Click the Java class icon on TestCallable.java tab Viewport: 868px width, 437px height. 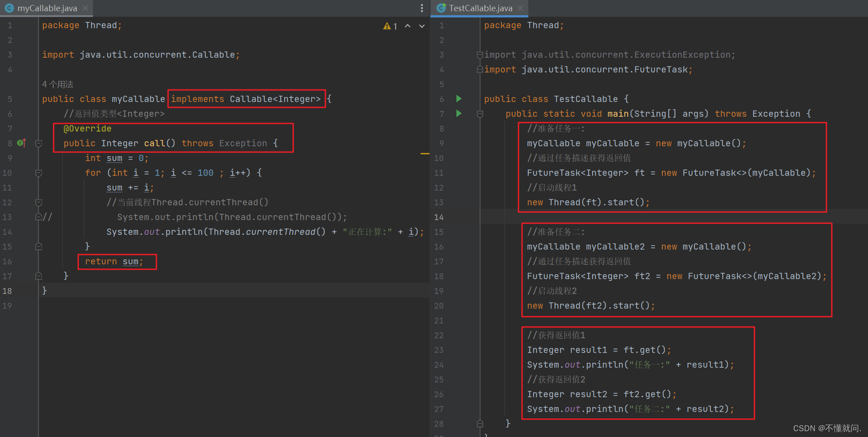pos(441,8)
